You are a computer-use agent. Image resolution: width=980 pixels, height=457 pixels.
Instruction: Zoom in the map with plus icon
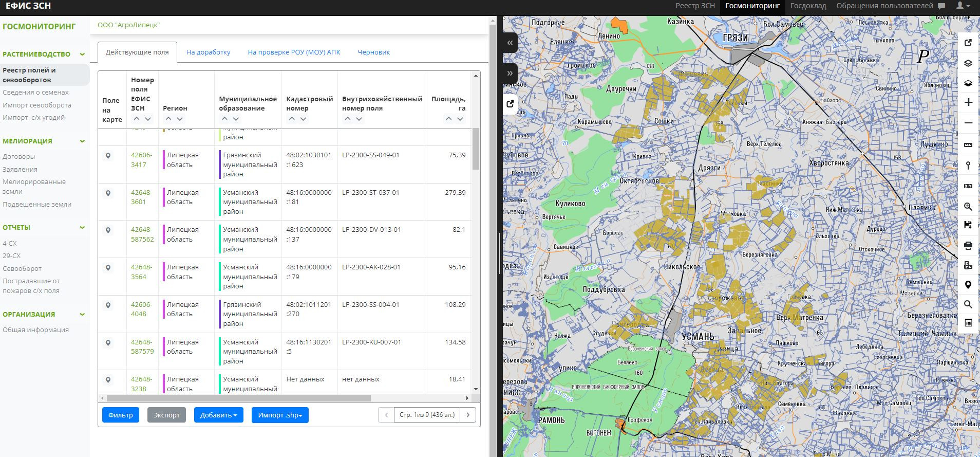coord(968,102)
